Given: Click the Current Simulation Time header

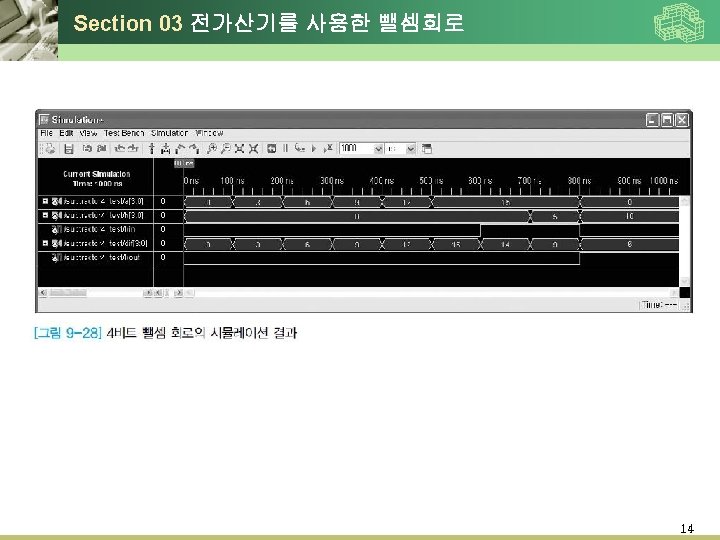Looking at the screenshot, I should [96, 178].
